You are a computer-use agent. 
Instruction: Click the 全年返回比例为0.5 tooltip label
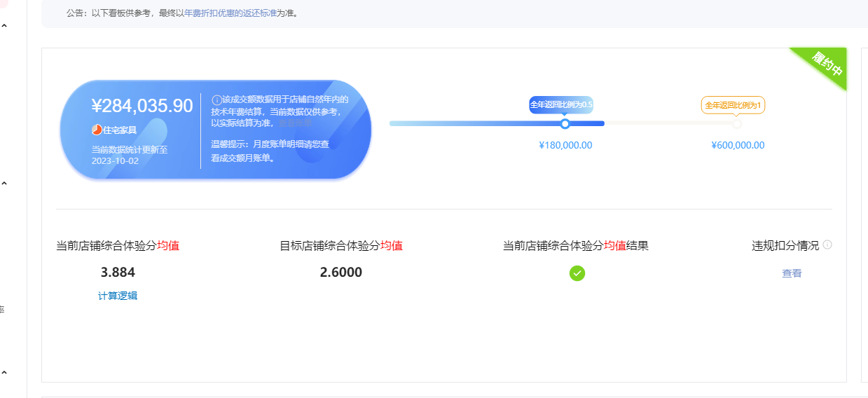561,104
